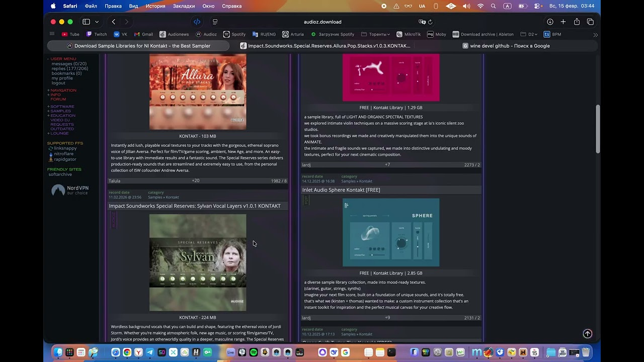Open the Sphere plugin cover image

point(391,232)
